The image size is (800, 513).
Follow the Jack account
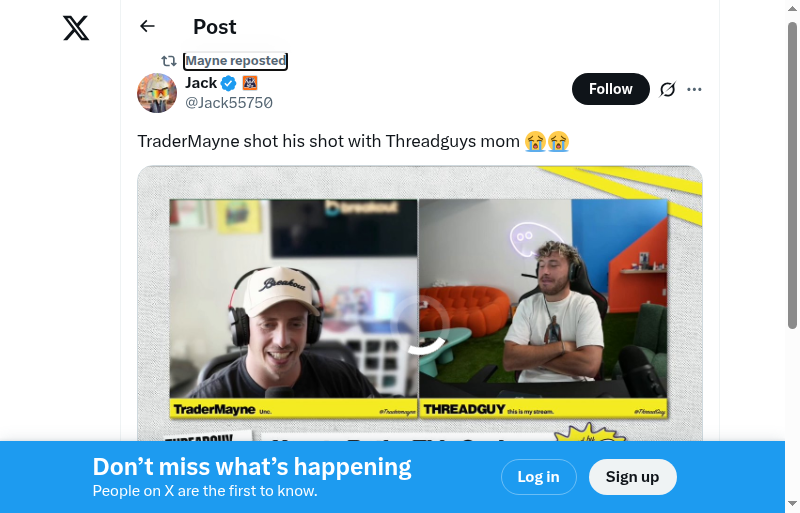pos(611,89)
